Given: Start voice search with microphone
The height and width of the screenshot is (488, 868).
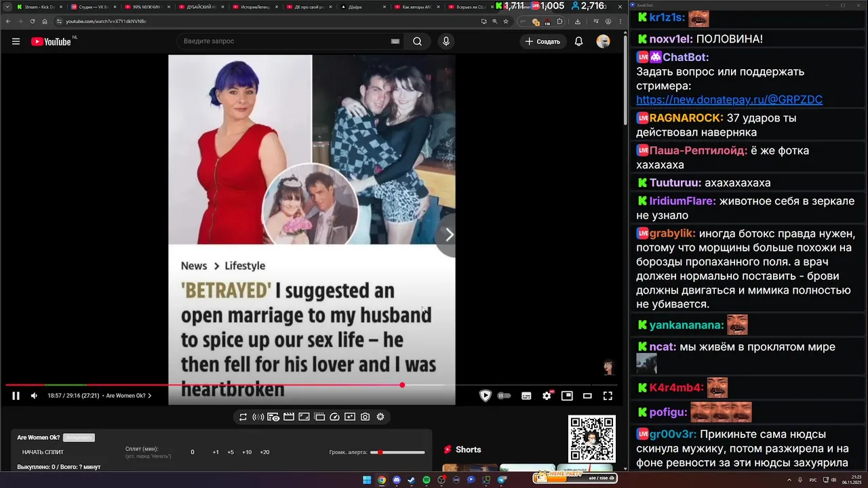Looking at the screenshot, I should click(x=446, y=41).
